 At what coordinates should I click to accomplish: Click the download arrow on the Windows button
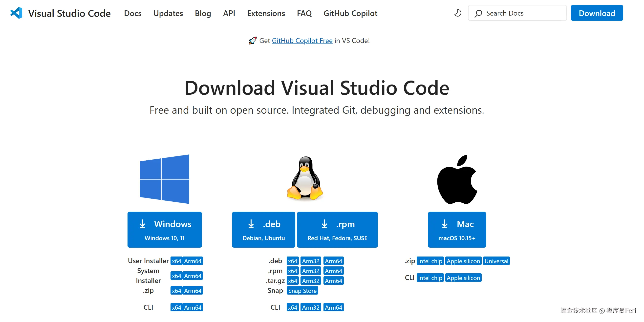point(142,224)
